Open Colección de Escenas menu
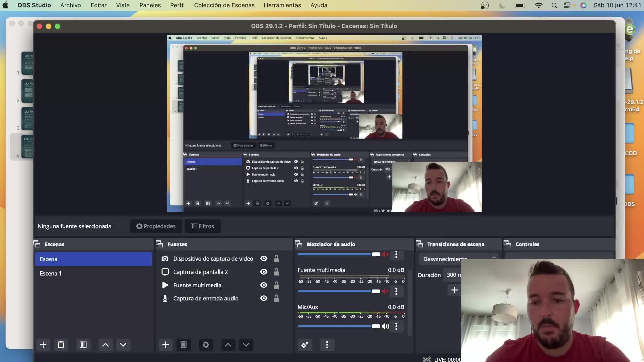644x362 pixels. tap(224, 5)
